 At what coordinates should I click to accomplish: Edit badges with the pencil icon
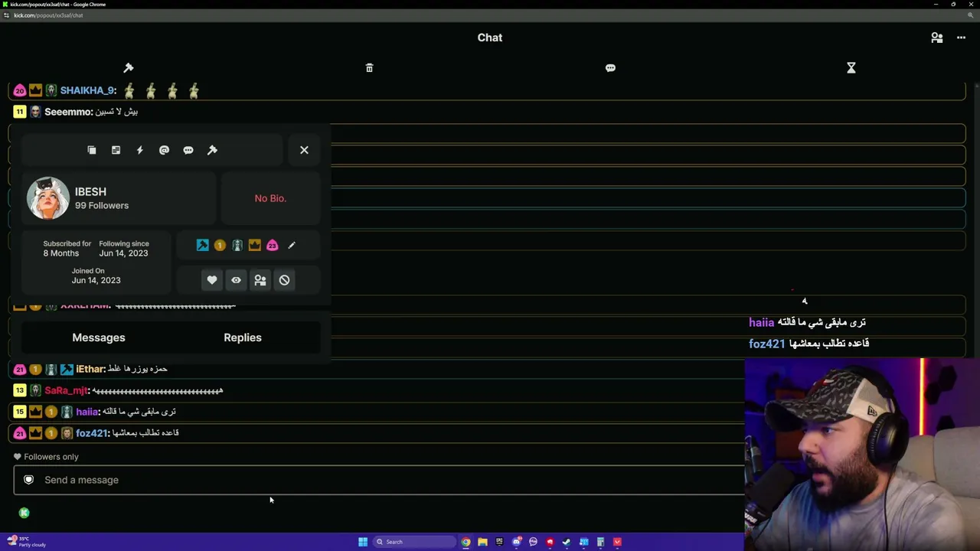(x=292, y=245)
